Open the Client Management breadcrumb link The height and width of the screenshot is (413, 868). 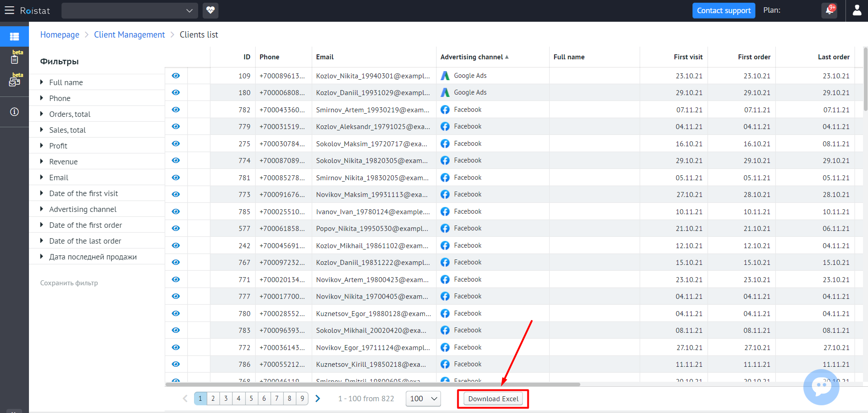[129, 35]
